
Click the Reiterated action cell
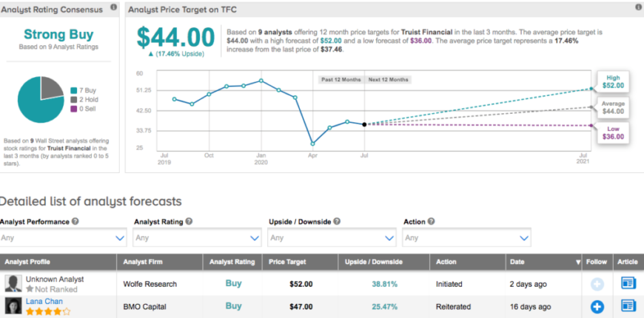click(454, 306)
